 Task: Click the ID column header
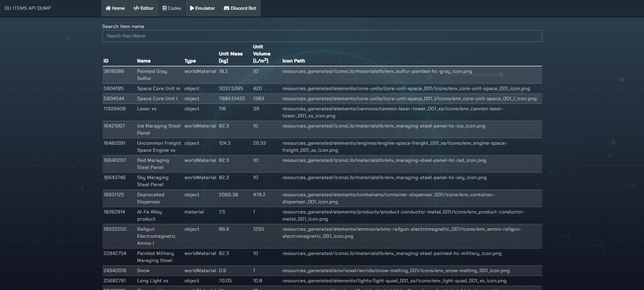click(x=106, y=61)
